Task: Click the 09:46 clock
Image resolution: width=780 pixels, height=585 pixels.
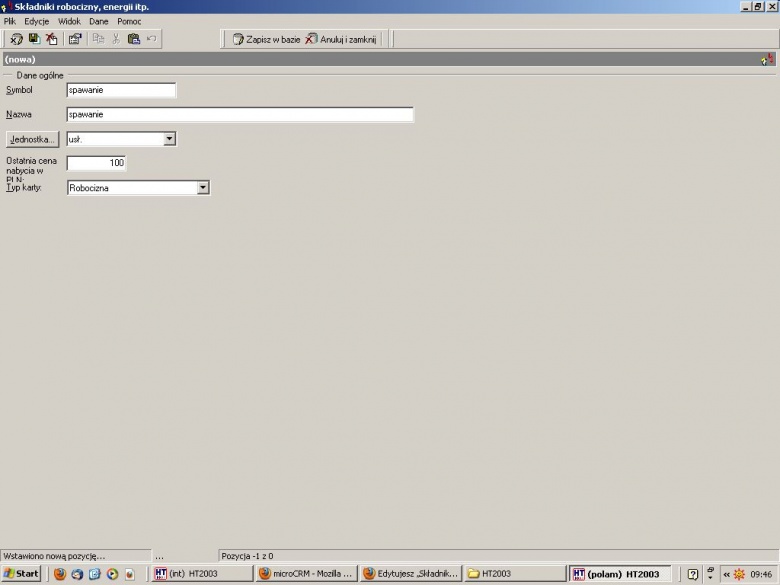Action: tap(761, 574)
